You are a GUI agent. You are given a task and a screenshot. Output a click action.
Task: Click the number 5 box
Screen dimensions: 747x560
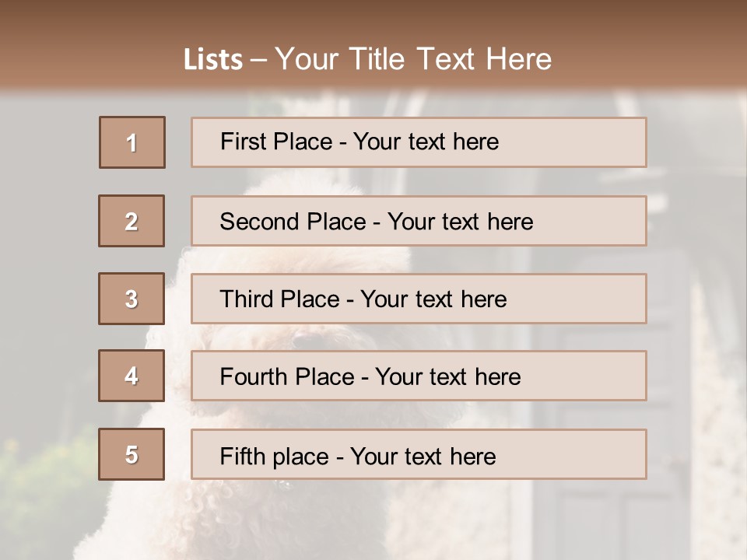[x=132, y=454]
